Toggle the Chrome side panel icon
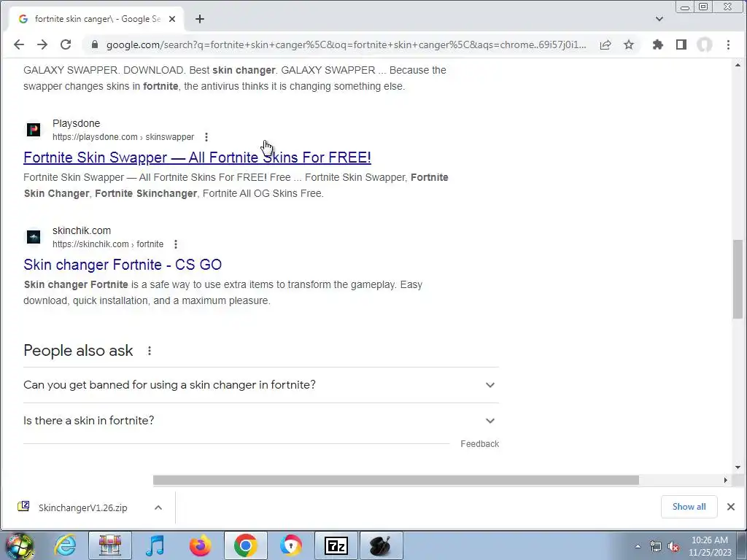Viewport: 747px width, 560px height. pos(681,44)
